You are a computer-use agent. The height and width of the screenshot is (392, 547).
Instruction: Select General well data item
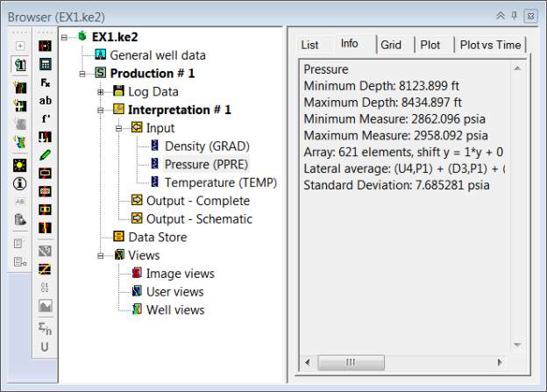coord(158,55)
